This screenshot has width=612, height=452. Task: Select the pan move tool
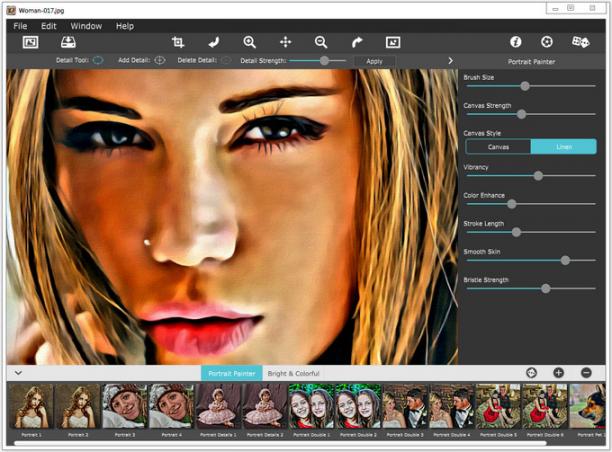click(286, 42)
